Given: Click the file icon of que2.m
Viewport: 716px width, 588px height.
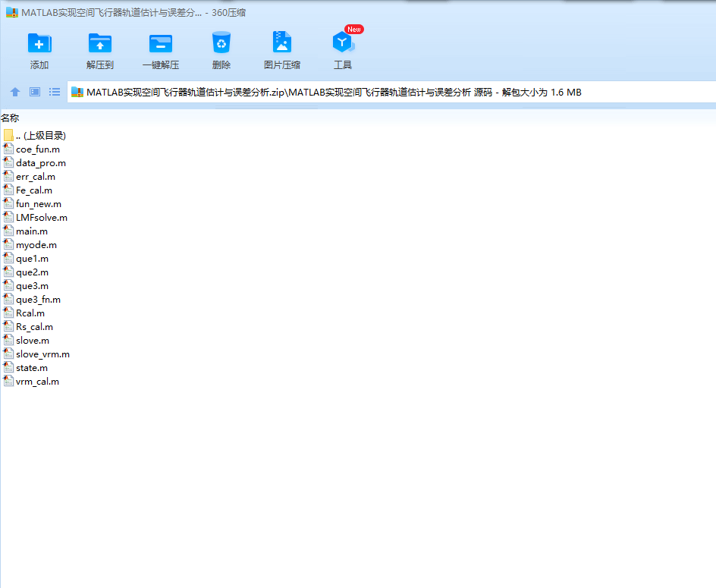Looking at the screenshot, I should (8, 272).
